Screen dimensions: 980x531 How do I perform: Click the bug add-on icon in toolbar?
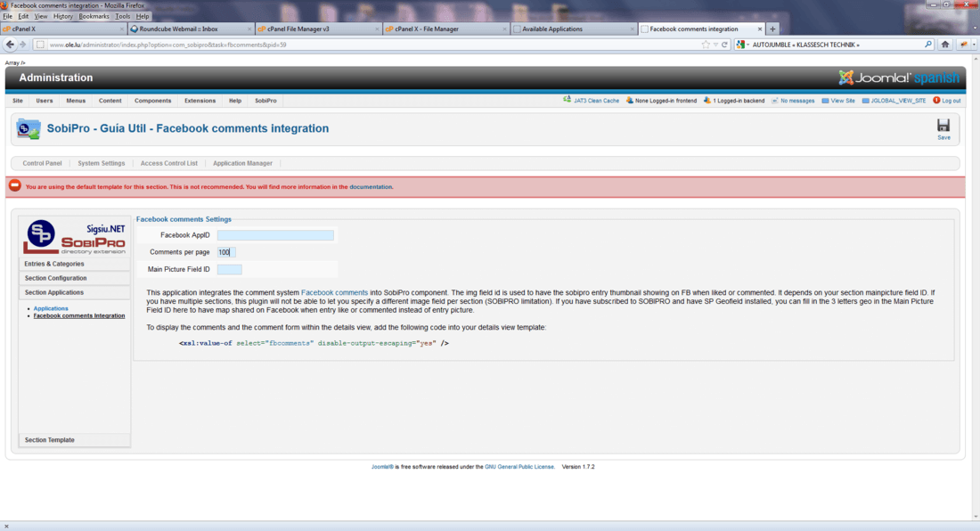click(x=963, y=45)
